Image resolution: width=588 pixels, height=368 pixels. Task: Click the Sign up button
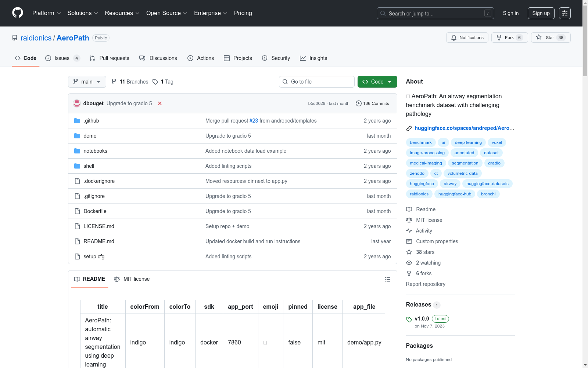tap(541, 13)
